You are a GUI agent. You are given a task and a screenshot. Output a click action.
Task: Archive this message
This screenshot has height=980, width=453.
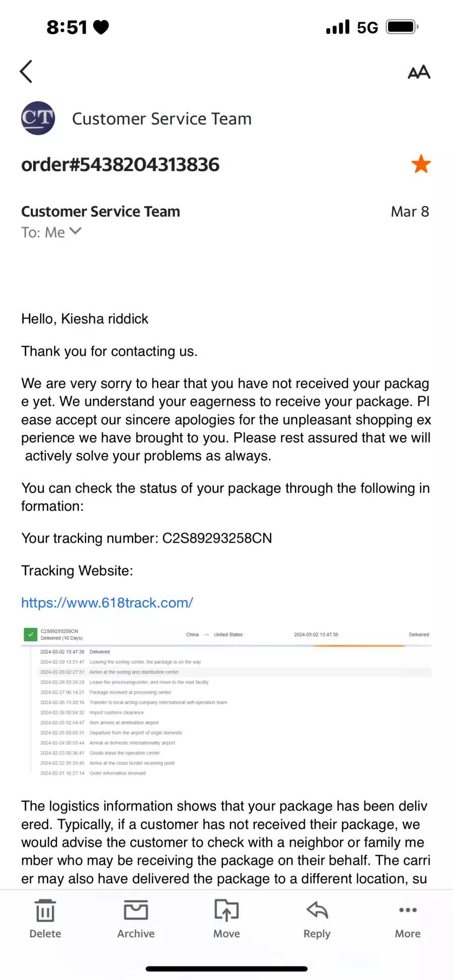[x=136, y=919]
